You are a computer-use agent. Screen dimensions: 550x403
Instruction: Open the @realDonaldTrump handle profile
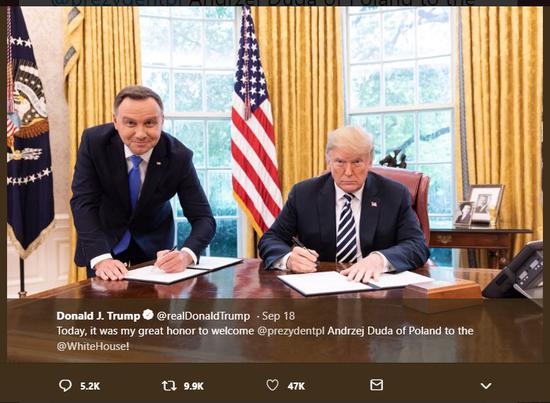point(203,316)
